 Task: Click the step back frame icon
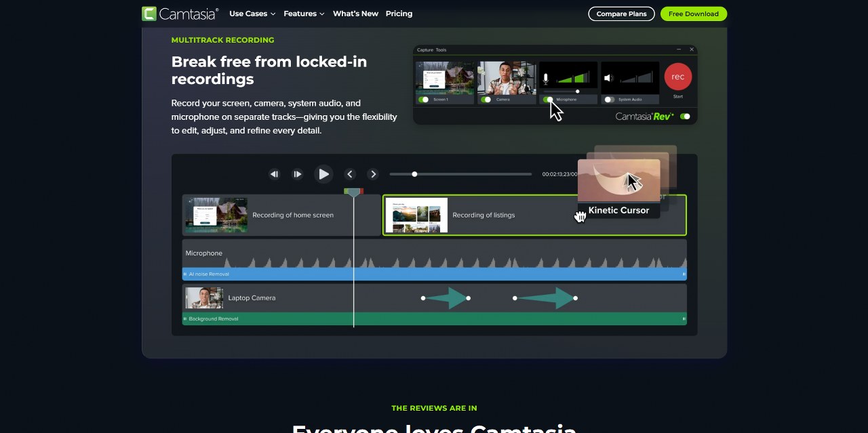pyautogui.click(x=274, y=174)
